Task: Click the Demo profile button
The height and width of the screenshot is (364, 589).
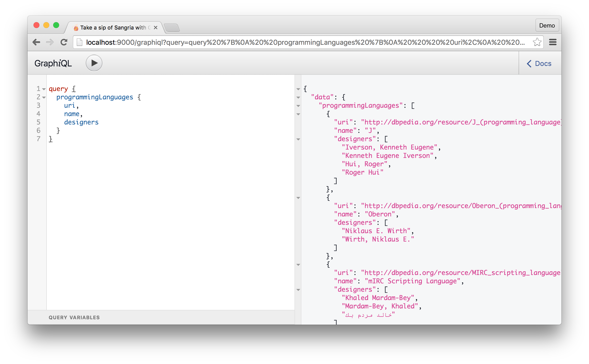Action: [x=547, y=26]
